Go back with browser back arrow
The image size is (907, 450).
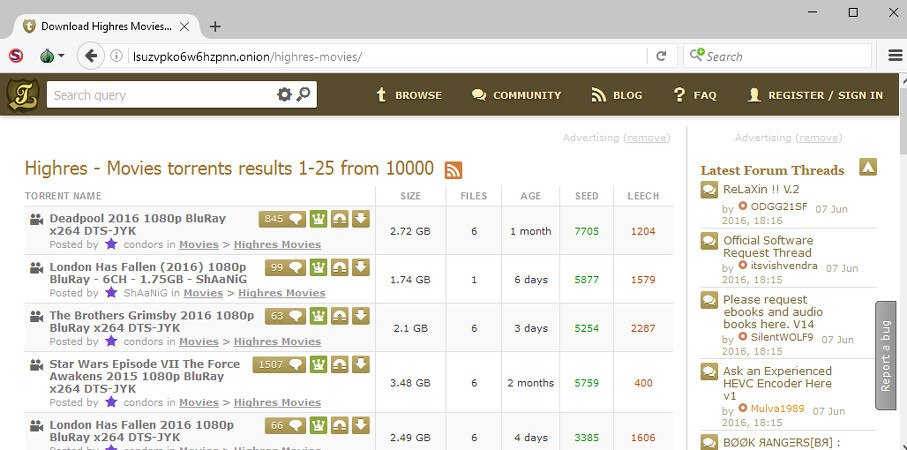91,56
